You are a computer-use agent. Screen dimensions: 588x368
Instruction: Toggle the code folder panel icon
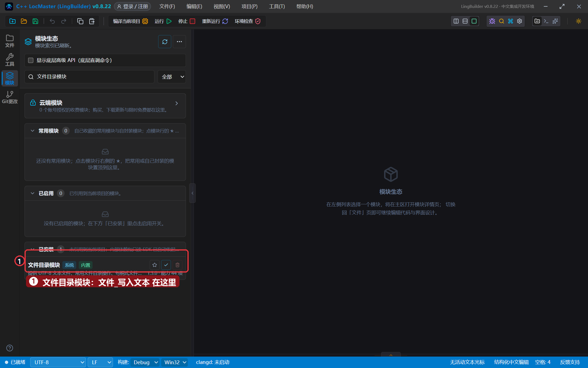point(537,21)
